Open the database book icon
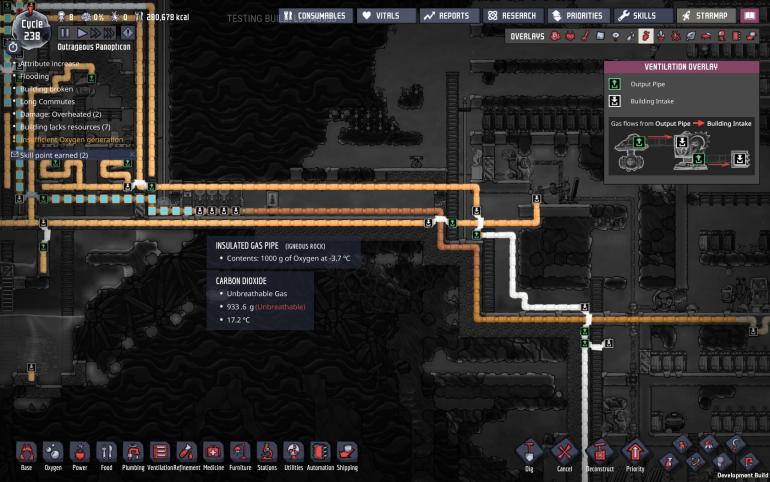The image size is (770, 482). click(x=749, y=16)
